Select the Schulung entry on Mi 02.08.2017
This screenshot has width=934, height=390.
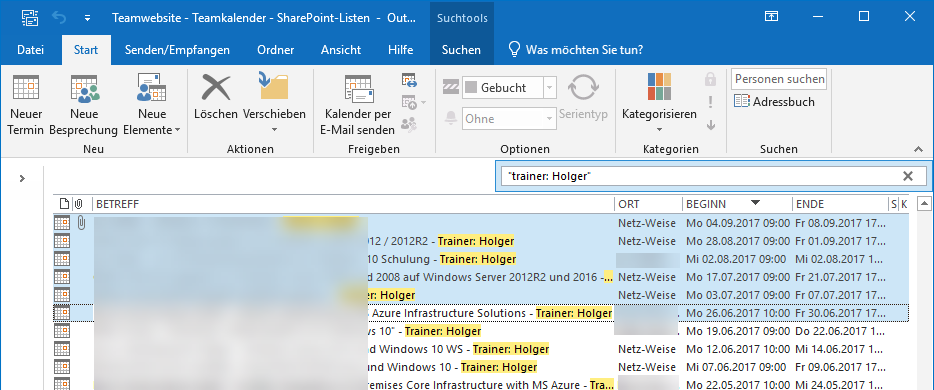pyautogui.click(x=481, y=259)
